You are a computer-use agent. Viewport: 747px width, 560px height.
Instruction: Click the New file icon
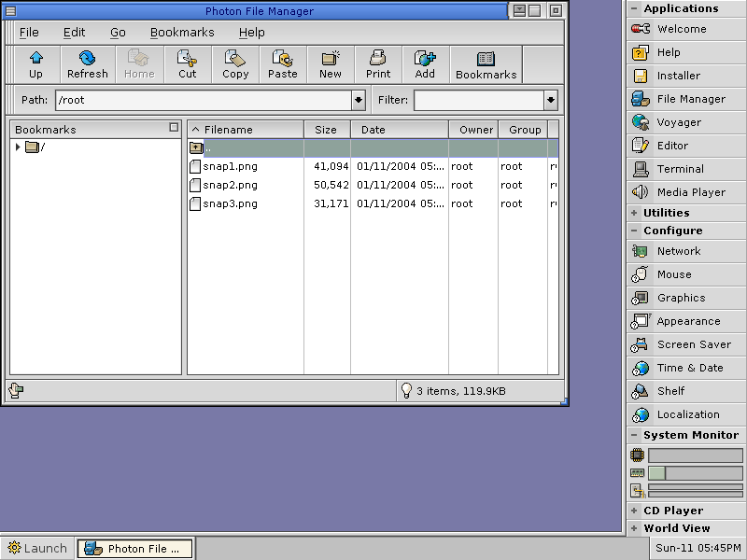tap(330, 63)
